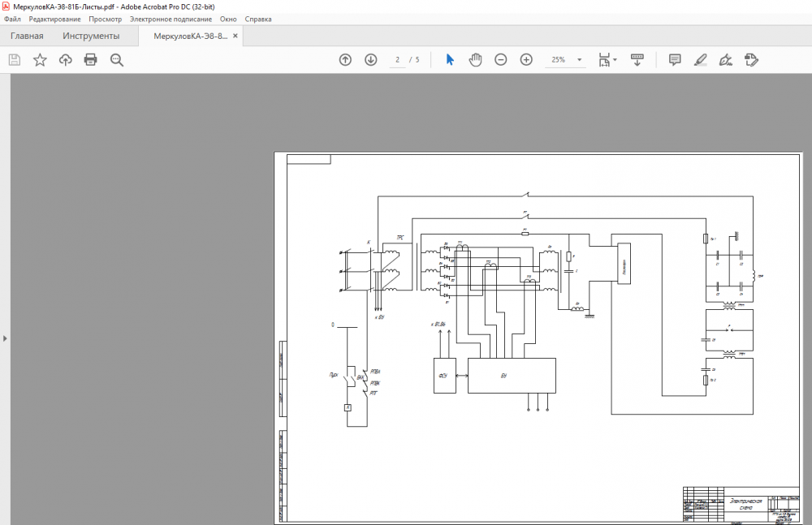Activate the arrow selection tool
Viewport: 812px width, 525px height.
(450, 60)
